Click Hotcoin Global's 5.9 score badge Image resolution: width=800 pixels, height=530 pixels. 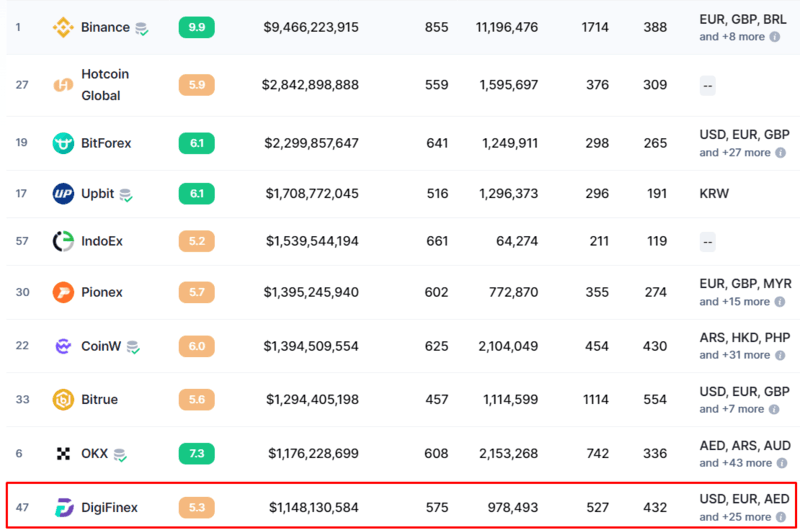196,85
